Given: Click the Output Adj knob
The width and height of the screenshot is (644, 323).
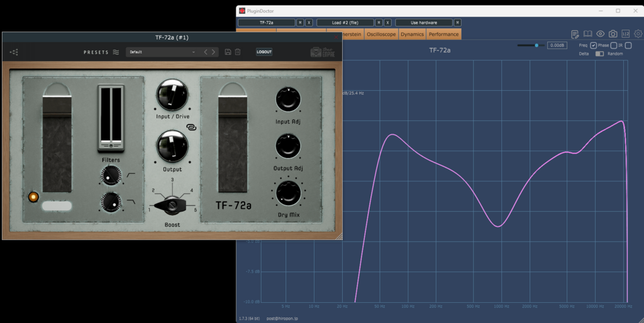Looking at the screenshot, I should pos(288,146).
